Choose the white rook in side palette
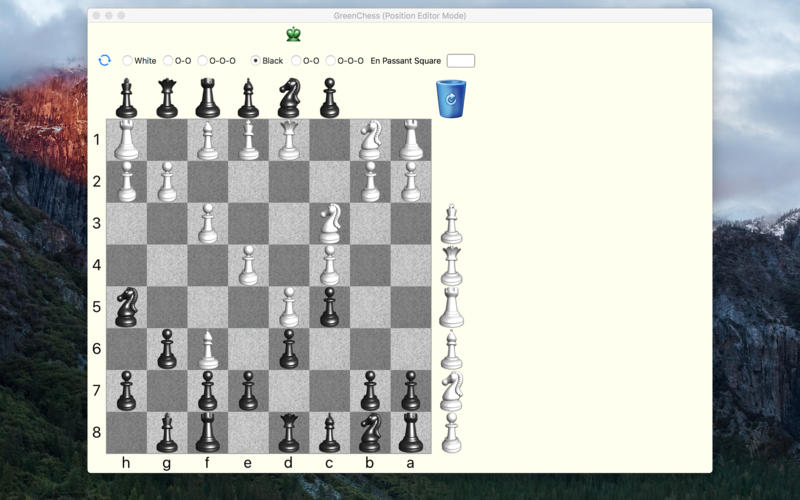Screen dimensions: 800x500 click(452, 308)
